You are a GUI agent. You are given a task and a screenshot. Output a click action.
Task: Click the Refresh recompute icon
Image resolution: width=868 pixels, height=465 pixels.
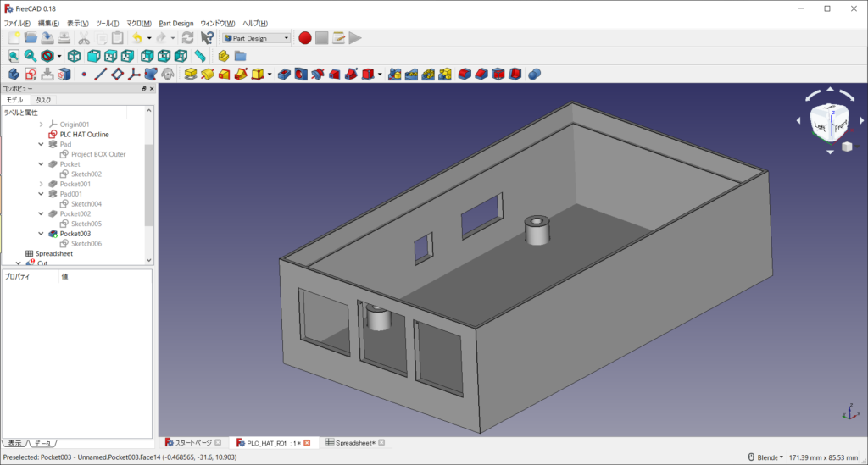[187, 37]
